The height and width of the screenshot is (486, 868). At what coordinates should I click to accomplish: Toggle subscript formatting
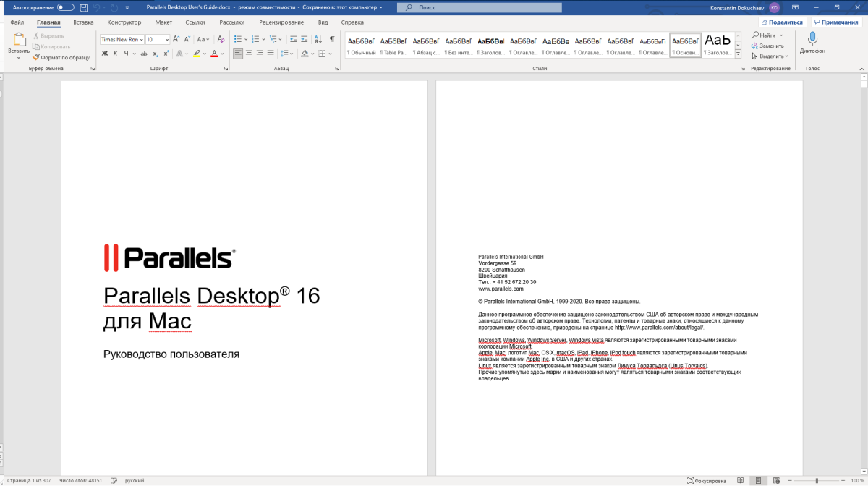tap(156, 54)
